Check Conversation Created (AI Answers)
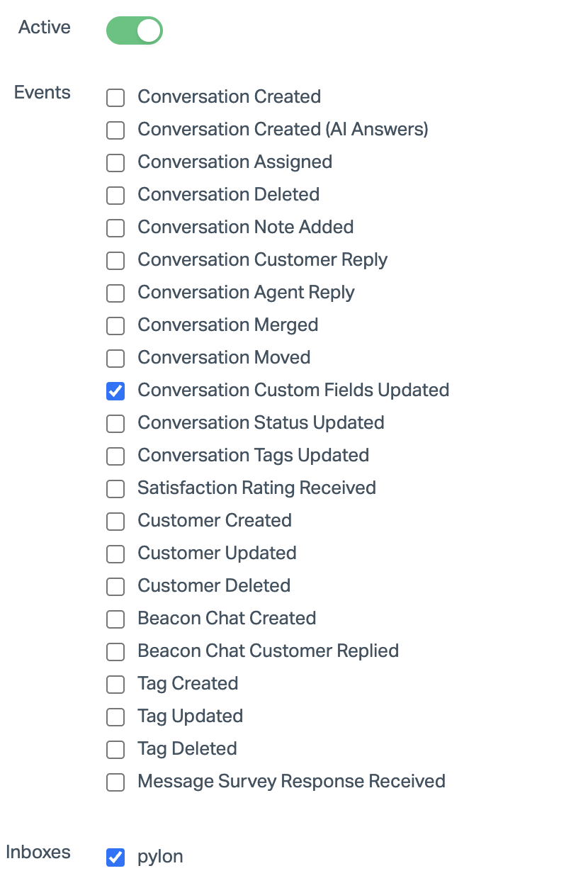The width and height of the screenshot is (588, 883). [x=115, y=130]
